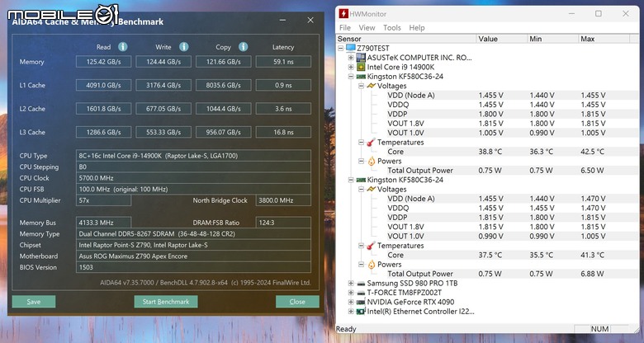Select the Memory Read 125.42 GB/s field
644x343 pixels.
click(103, 62)
